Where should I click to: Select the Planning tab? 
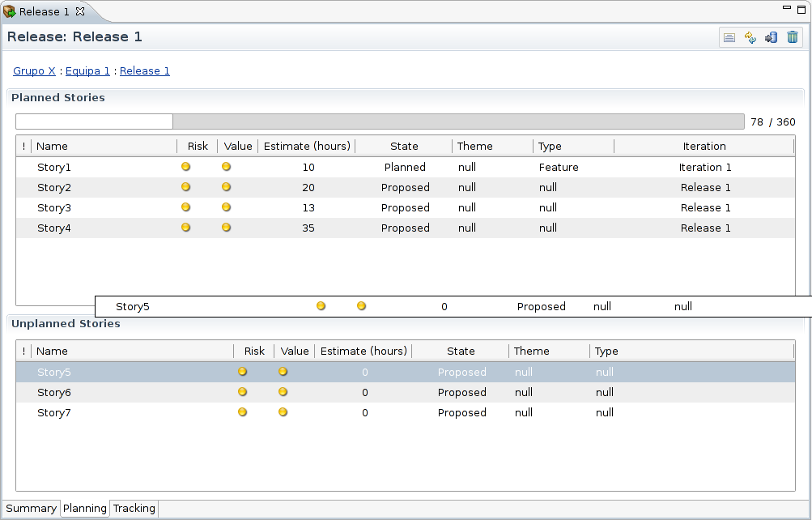point(85,508)
